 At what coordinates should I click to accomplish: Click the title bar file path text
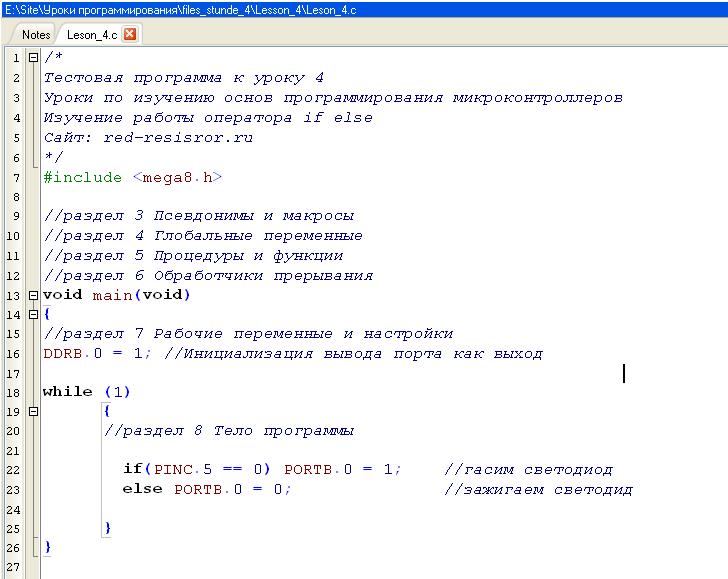[181, 10]
